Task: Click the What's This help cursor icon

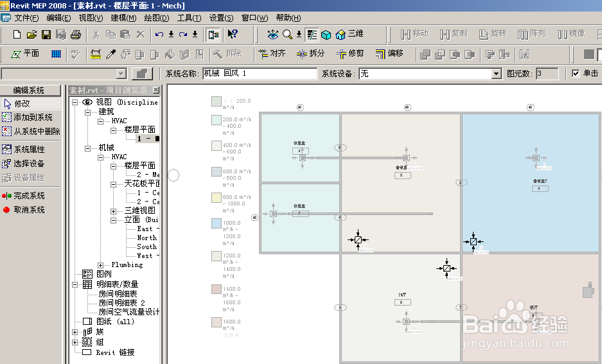Action: coord(233,34)
